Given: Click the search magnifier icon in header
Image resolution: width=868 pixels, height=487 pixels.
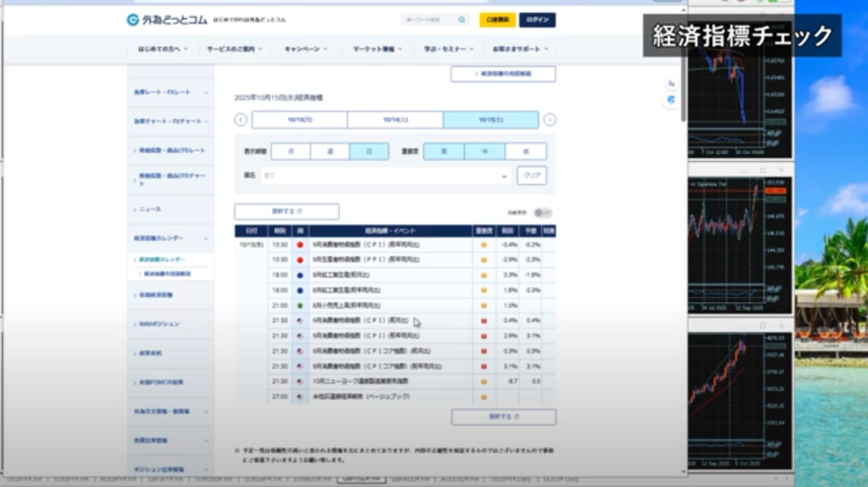Looking at the screenshot, I should point(461,20).
